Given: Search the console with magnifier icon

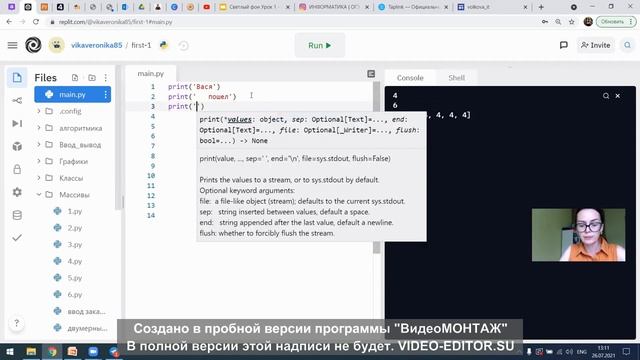Looking at the screenshot, I should click(606, 96).
